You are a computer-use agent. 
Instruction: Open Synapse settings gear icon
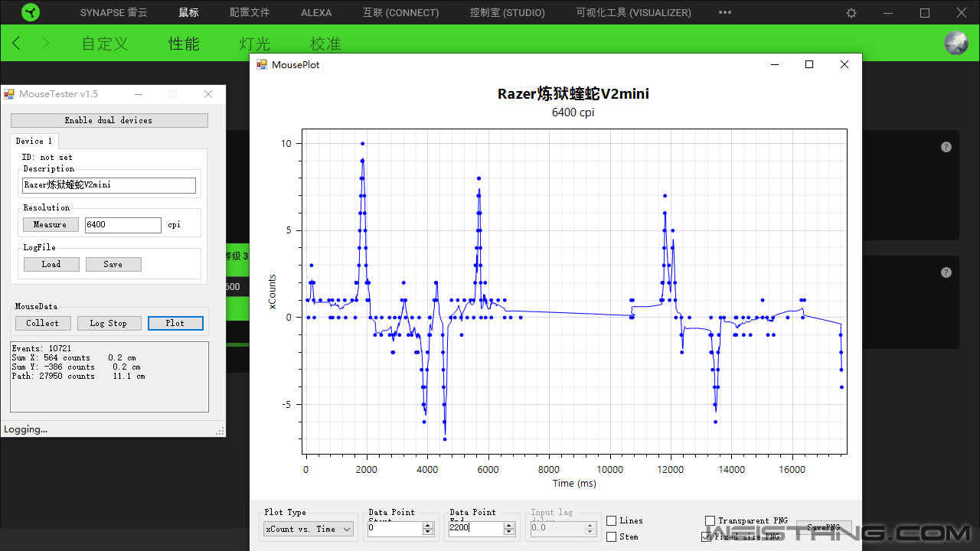click(x=851, y=13)
